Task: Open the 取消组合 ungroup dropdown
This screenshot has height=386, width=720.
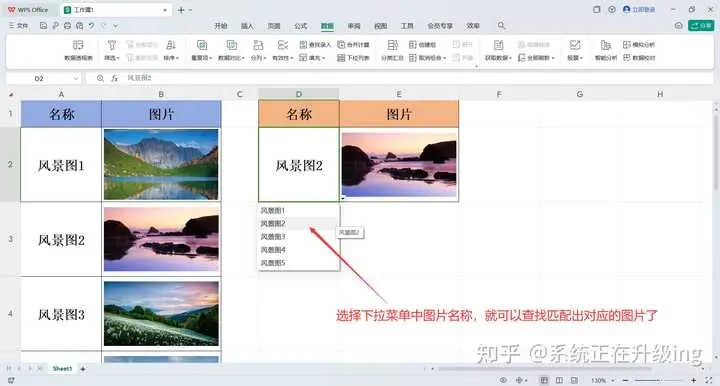Action: click(x=428, y=58)
